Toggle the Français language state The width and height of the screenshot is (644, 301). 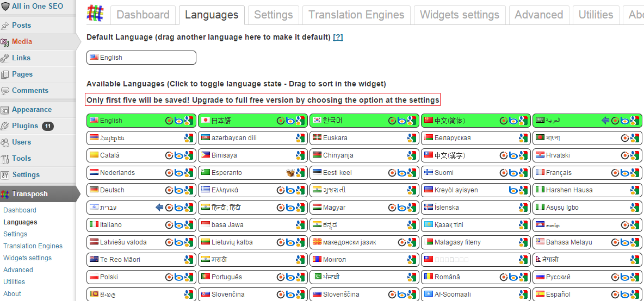click(x=571, y=173)
